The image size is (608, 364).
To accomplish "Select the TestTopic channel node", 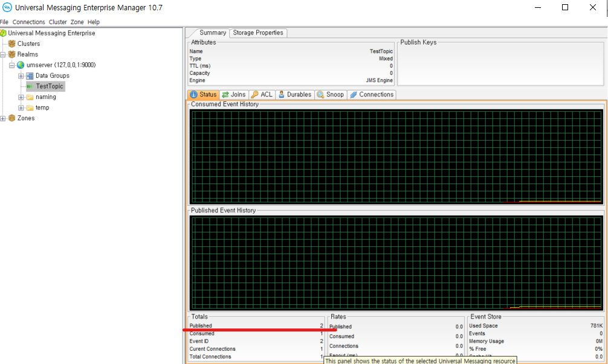I will [x=49, y=86].
